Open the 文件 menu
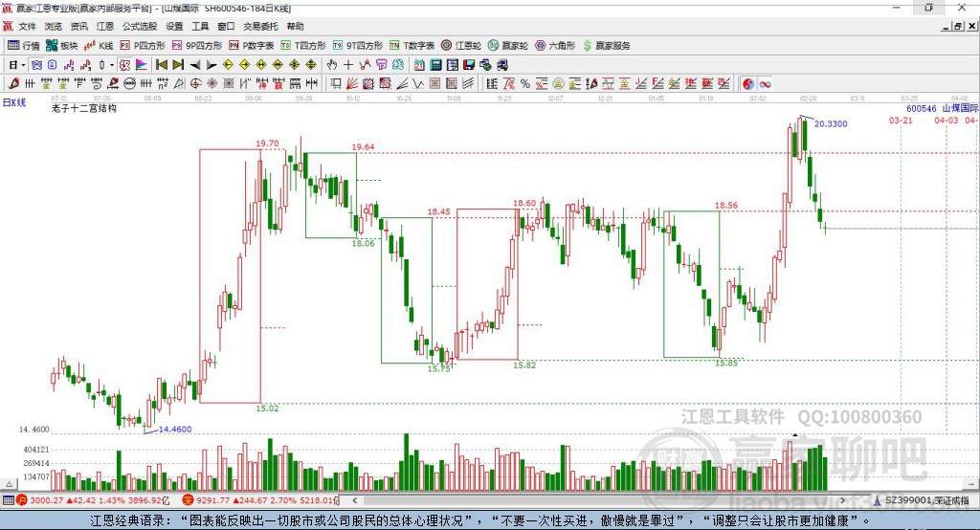The image size is (980, 530). pyautogui.click(x=28, y=26)
